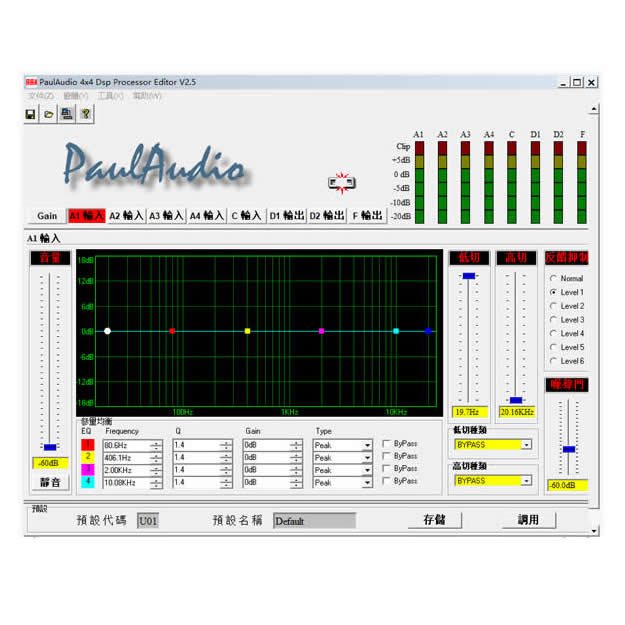
Task: Open the 高切種類 BYPASS dropdown
Action: 527,481
